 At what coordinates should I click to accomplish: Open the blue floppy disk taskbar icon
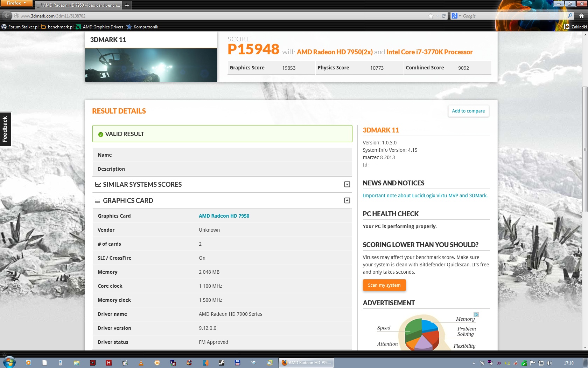(x=238, y=363)
